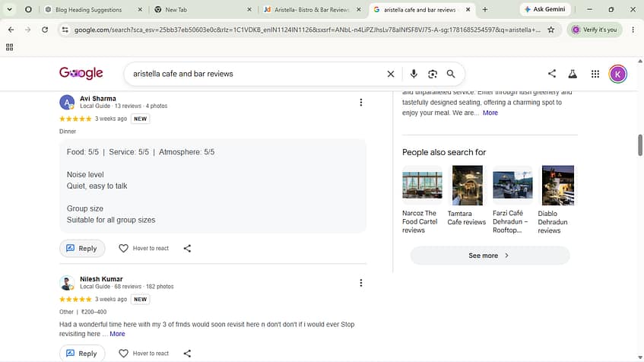Click the scrollbar down arrow
644x362 pixels.
640,358
